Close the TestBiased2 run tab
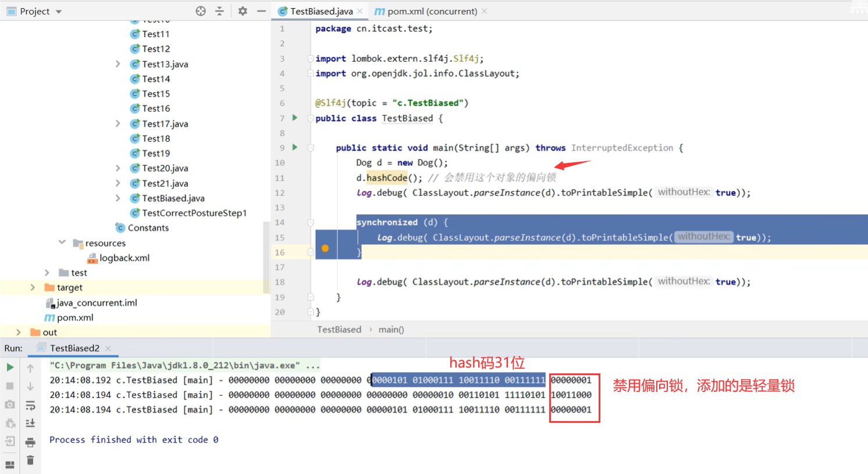Screen dimensions: 868x474 108,348
